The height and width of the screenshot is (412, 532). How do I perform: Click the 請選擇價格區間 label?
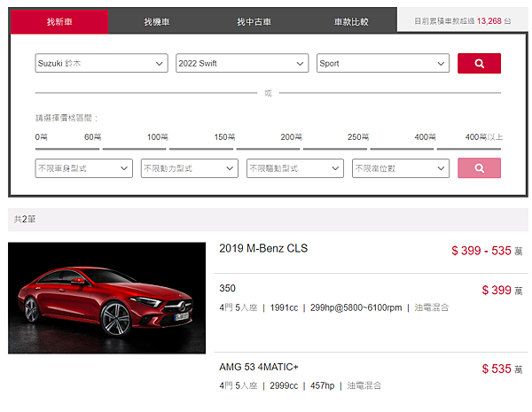(66, 118)
